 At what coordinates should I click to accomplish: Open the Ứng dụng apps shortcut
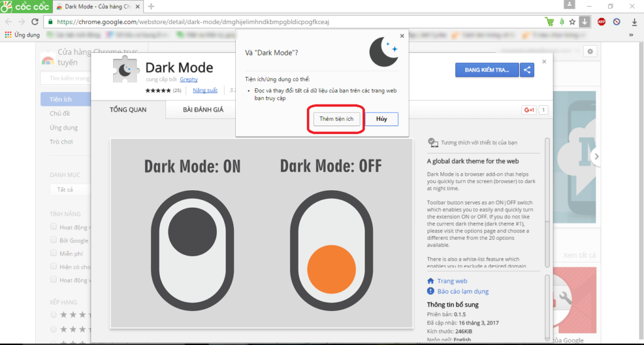[x=22, y=35]
